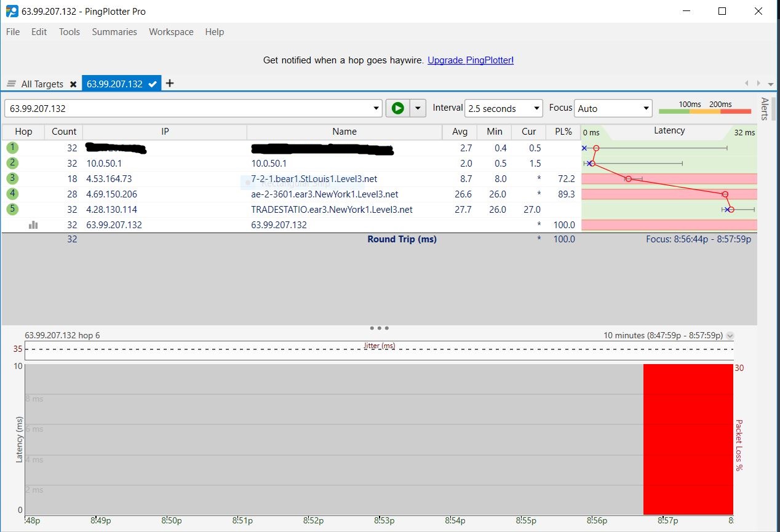
Task: Select hop 3 green circle icon
Action: click(x=13, y=178)
